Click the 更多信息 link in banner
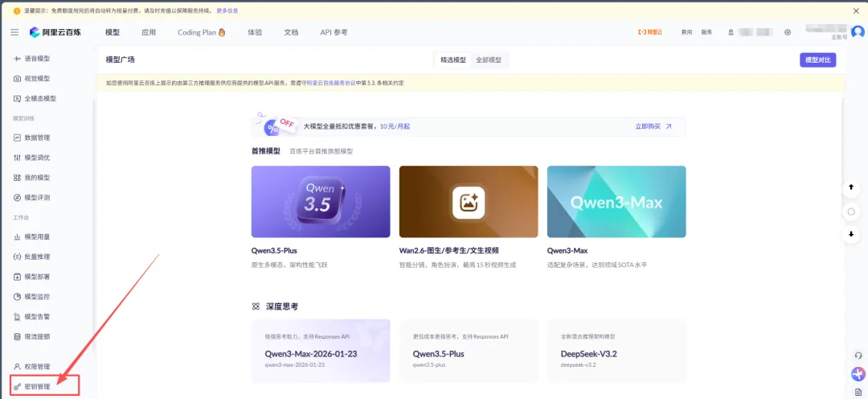868x399 pixels. coord(227,10)
